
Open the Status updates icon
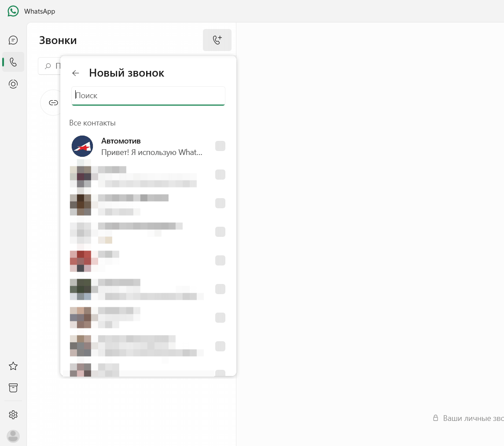point(13,84)
